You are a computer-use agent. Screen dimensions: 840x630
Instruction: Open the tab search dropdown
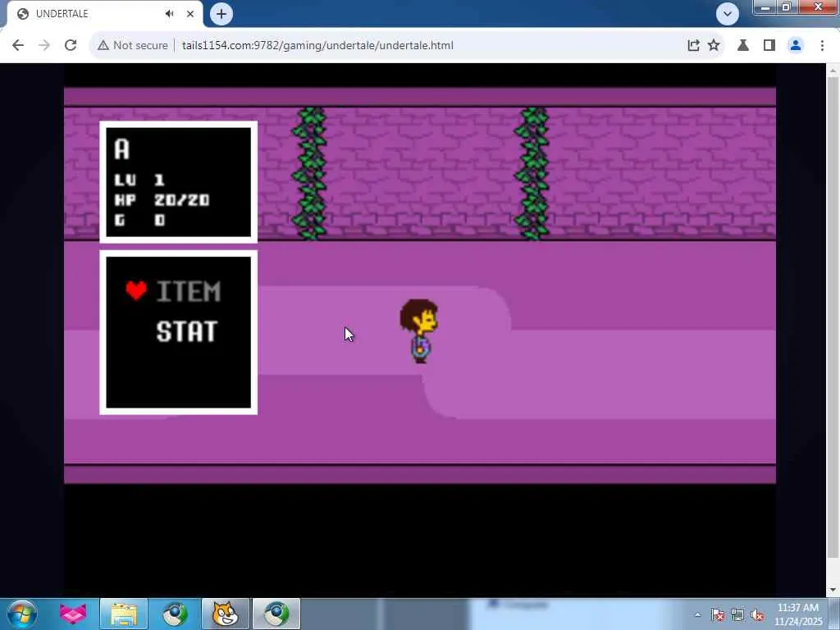pos(727,14)
